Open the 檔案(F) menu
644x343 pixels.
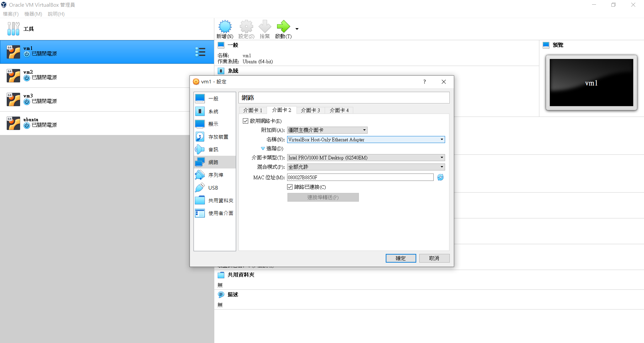11,14
